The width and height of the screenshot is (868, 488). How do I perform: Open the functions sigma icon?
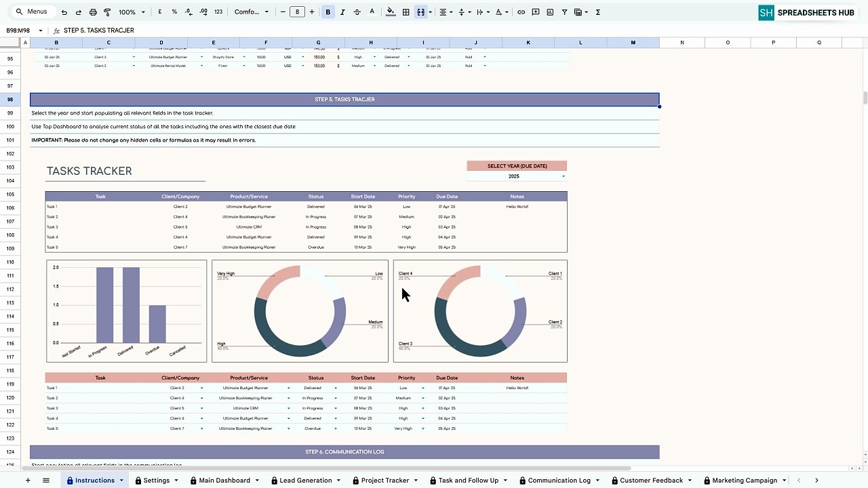tap(597, 12)
